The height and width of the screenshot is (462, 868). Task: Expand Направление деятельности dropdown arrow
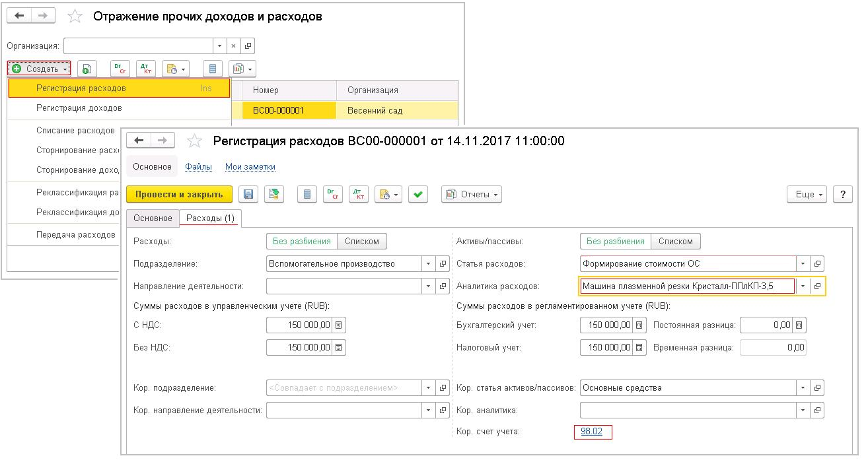429,286
